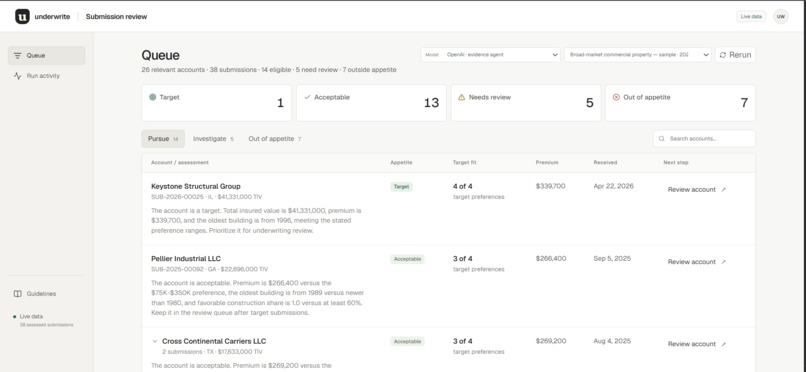Select the Target summary card
The width and height of the screenshot is (806, 372).
pos(216,103)
